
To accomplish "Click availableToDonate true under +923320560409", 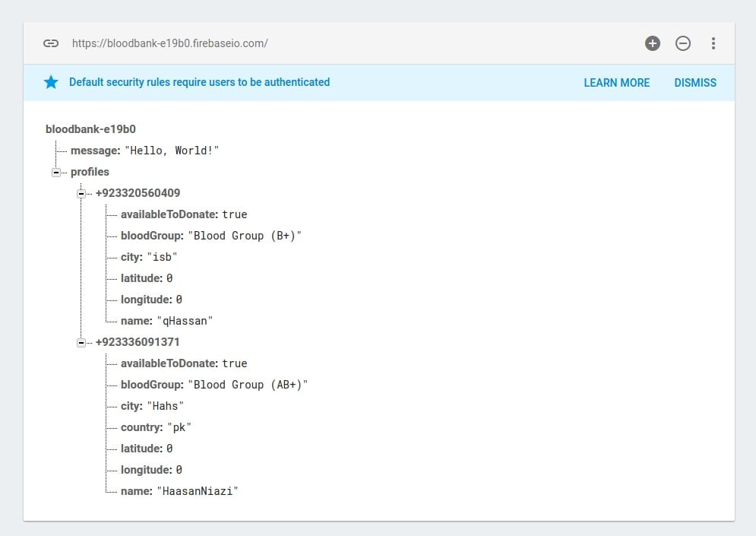I will tap(234, 214).
